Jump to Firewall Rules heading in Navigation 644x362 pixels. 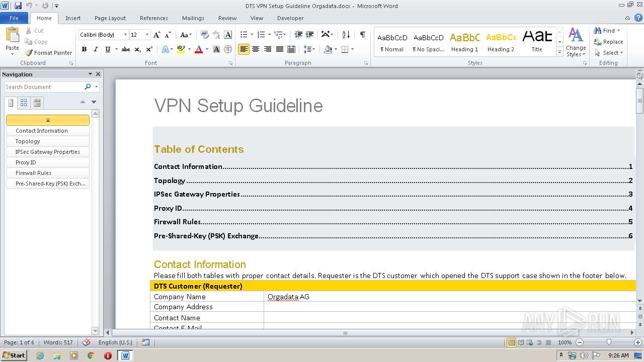pos(48,173)
